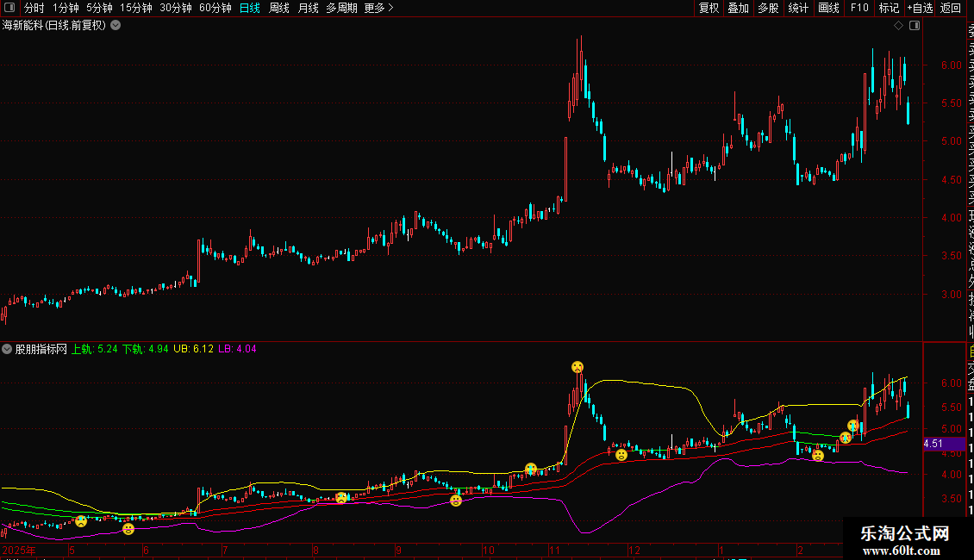Click the 返回 back button
Viewport: 974px width, 560px height.
951,8
